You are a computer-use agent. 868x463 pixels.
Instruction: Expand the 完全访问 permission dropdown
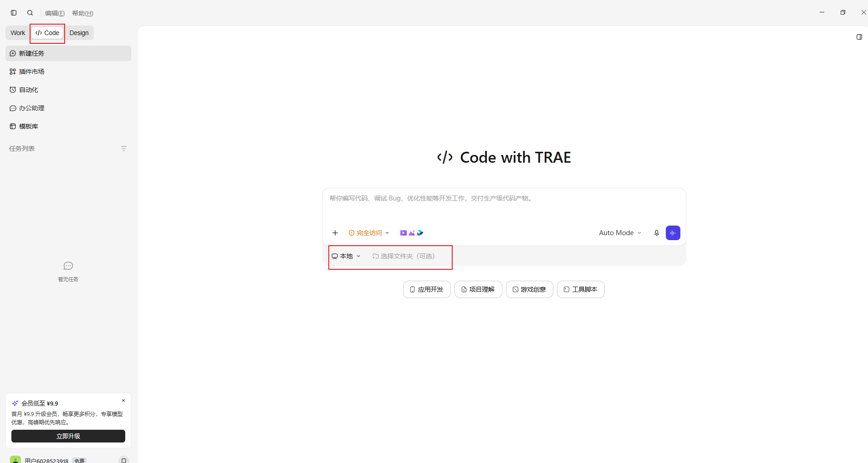pos(369,233)
